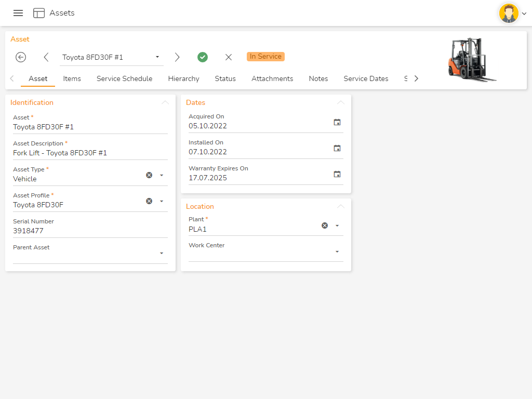Go to the next asset record

pos(177,57)
